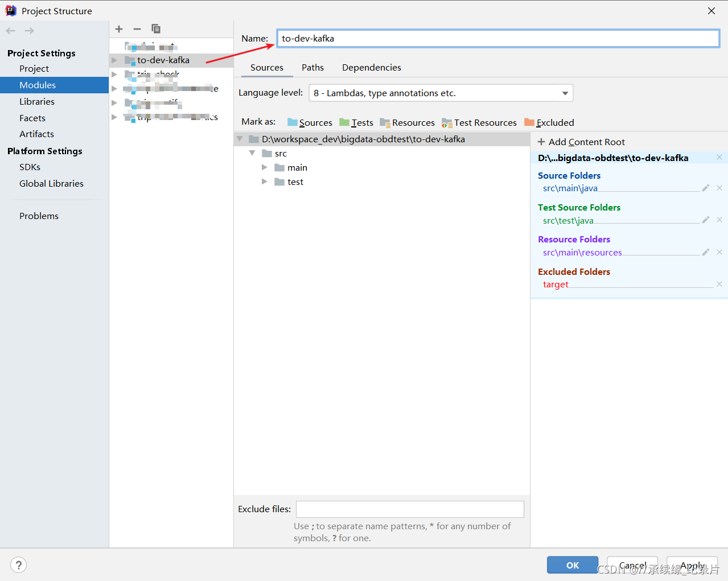Mark folder as Sources
728x581 pixels.
[310, 122]
